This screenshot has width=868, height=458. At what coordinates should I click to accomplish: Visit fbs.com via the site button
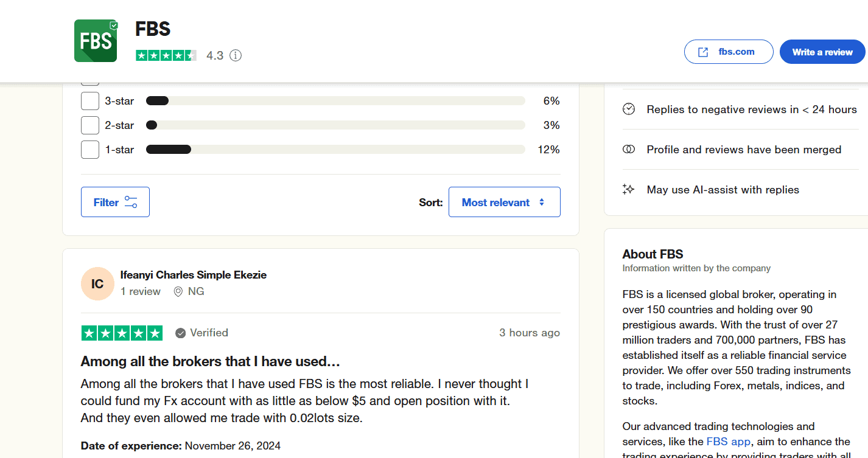click(728, 51)
